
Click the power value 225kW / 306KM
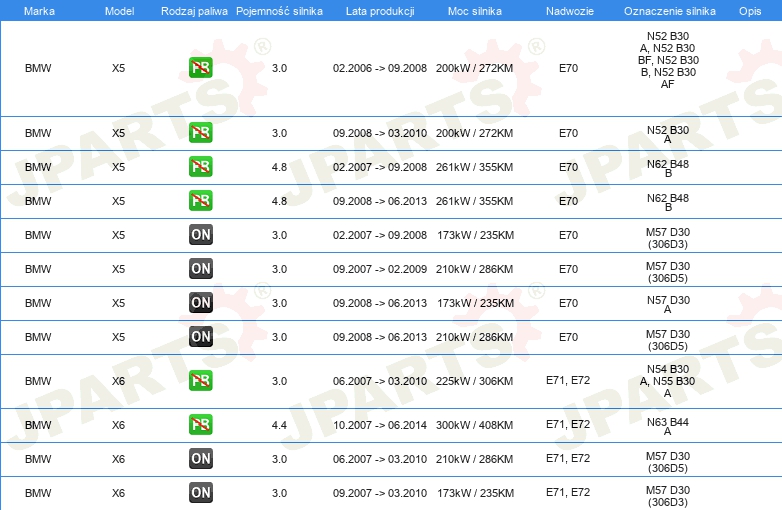(x=474, y=381)
